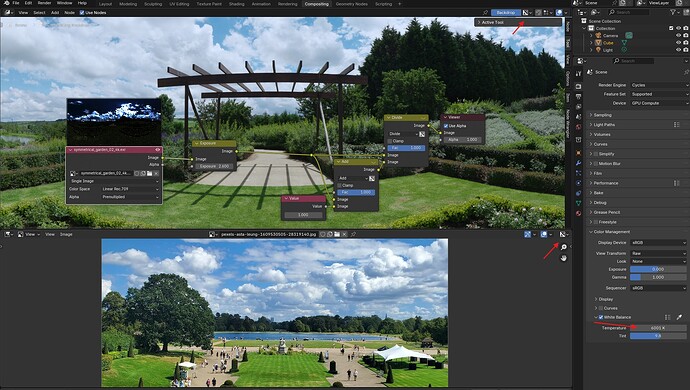Viewport: 690px width, 390px height.
Task: Open the image editor's editor type icon
Action: point(9,234)
